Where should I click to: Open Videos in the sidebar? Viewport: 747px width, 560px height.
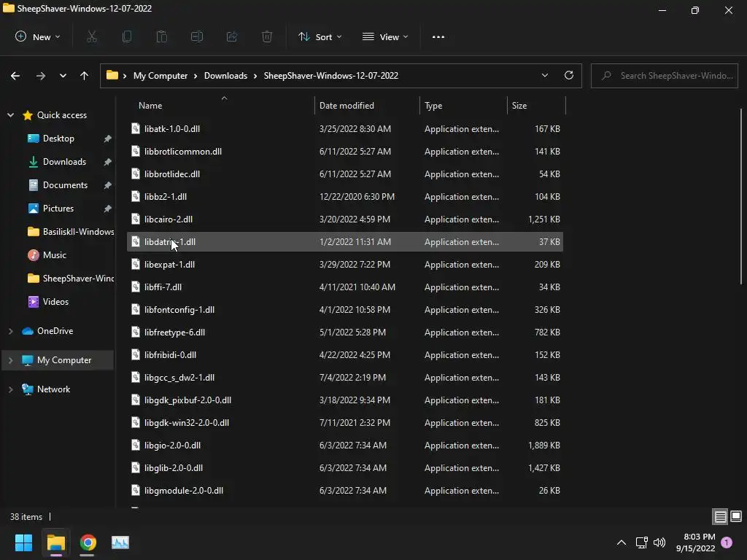tap(55, 301)
